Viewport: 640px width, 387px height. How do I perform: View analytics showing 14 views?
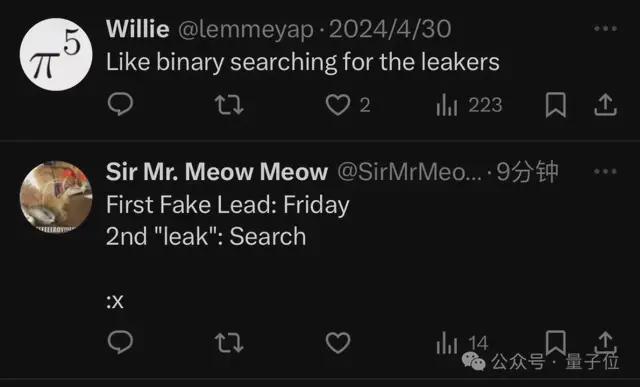(462, 343)
